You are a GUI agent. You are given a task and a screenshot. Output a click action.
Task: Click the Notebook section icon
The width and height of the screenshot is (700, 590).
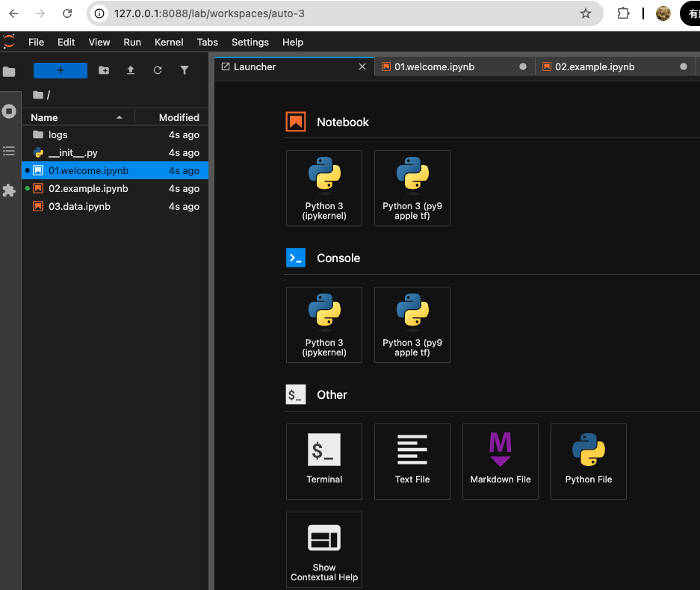point(296,122)
